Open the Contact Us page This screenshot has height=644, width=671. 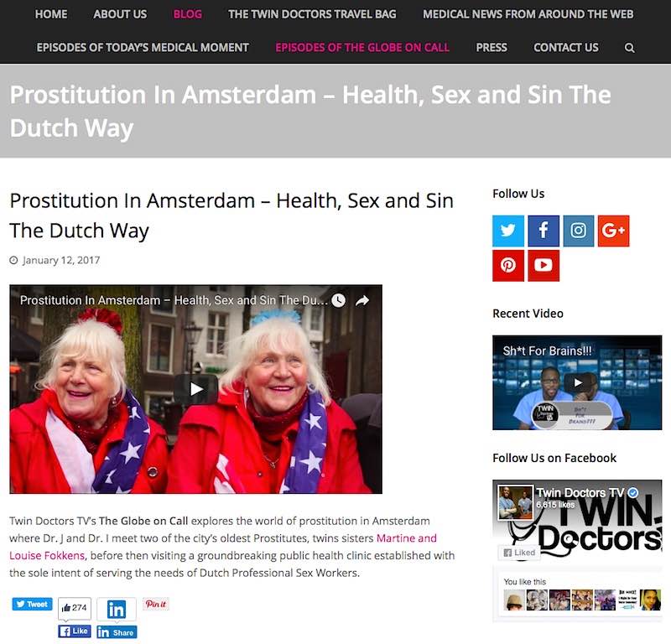click(x=565, y=48)
